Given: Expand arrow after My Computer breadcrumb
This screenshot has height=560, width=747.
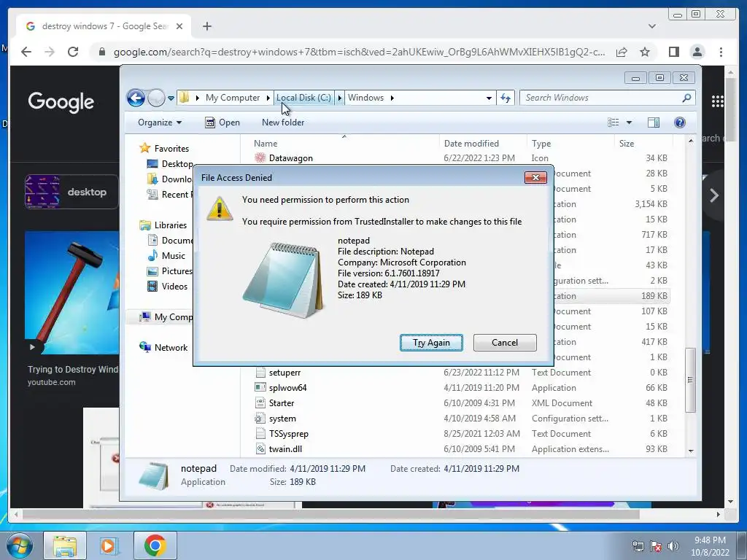Looking at the screenshot, I should 268,98.
